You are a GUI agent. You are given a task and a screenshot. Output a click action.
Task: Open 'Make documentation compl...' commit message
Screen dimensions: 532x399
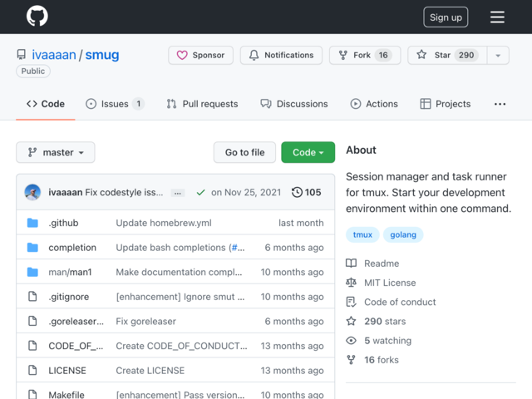[x=179, y=272]
